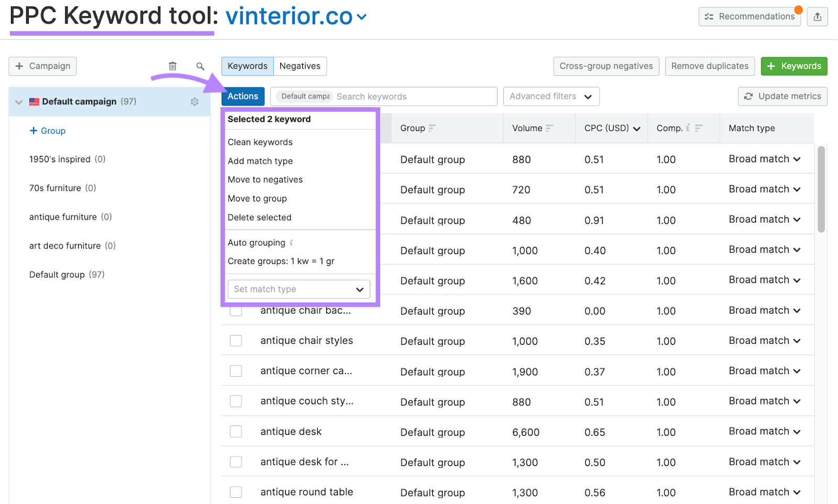This screenshot has height=504, width=838.
Task: Open domain dropdown next to vinterior.co
Action: [361, 17]
